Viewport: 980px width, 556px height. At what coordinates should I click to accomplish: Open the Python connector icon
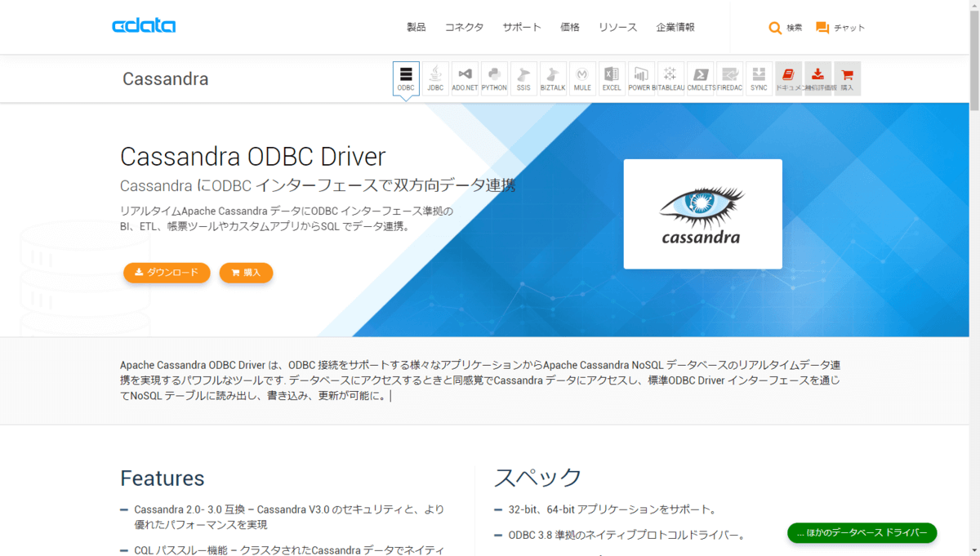coord(494,78)
